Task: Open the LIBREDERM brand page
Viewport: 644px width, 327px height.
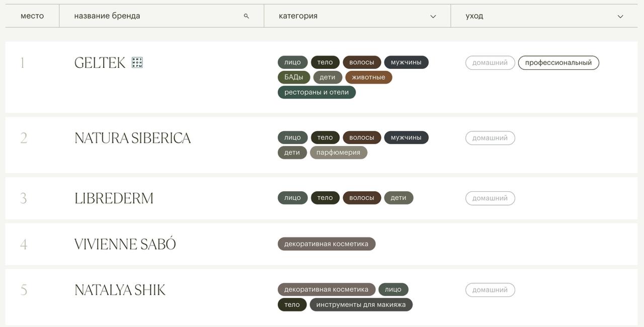Action: coord(114,198)
